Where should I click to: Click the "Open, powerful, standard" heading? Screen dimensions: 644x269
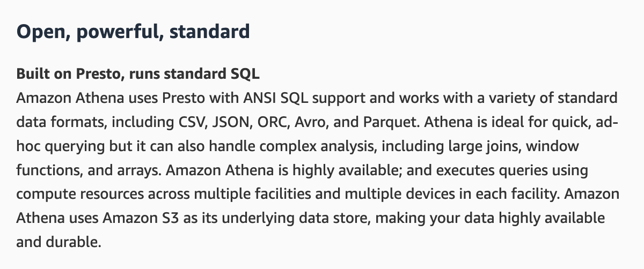133,32
